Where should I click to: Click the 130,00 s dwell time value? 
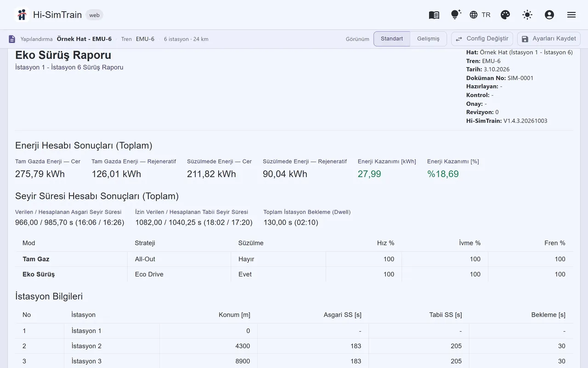click(291, 223)
